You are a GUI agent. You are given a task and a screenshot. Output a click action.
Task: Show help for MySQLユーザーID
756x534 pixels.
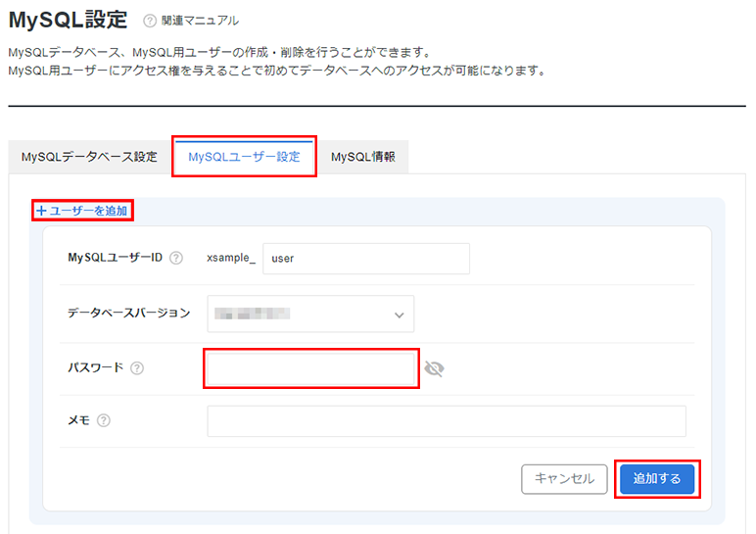click(176, 258)
